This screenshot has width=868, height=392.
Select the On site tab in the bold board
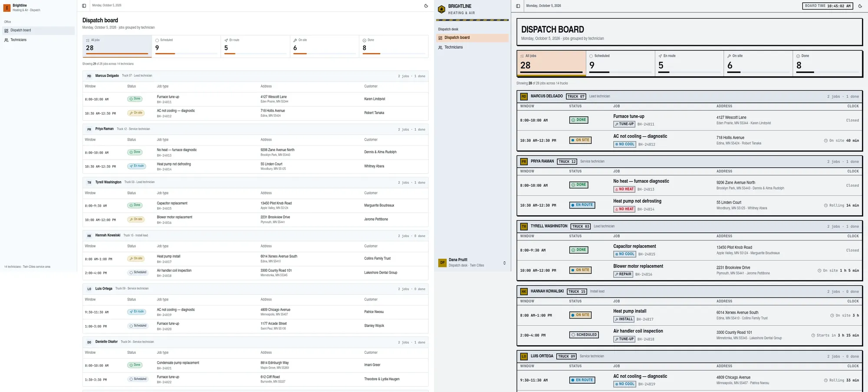pos(758,63)
